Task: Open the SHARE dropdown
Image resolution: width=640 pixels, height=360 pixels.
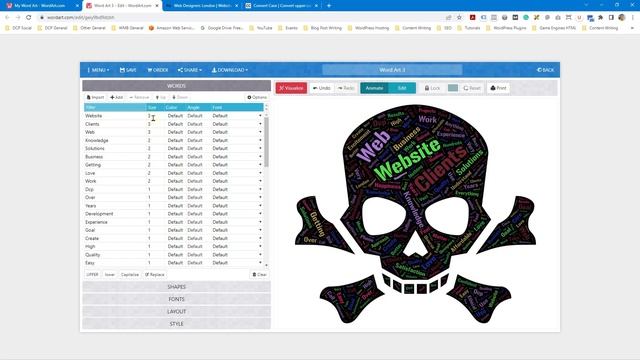Action: coord(190,70)
